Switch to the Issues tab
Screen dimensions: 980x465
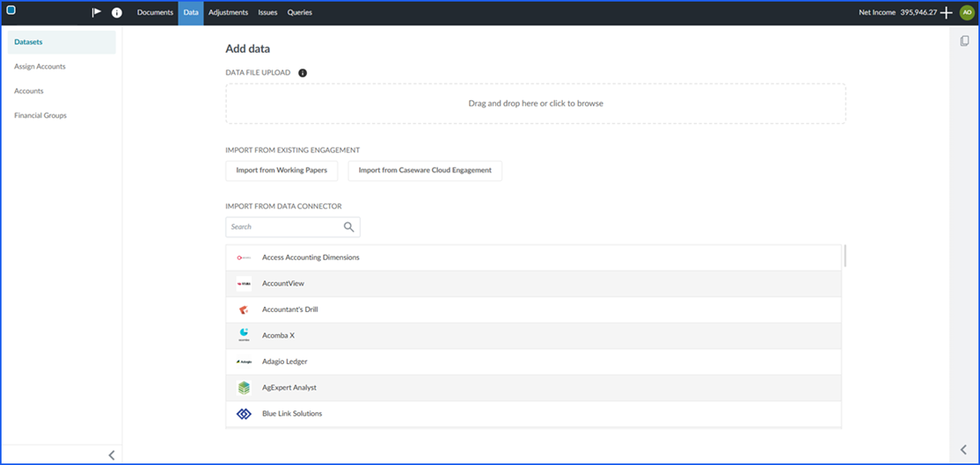[x=267, y=12]
